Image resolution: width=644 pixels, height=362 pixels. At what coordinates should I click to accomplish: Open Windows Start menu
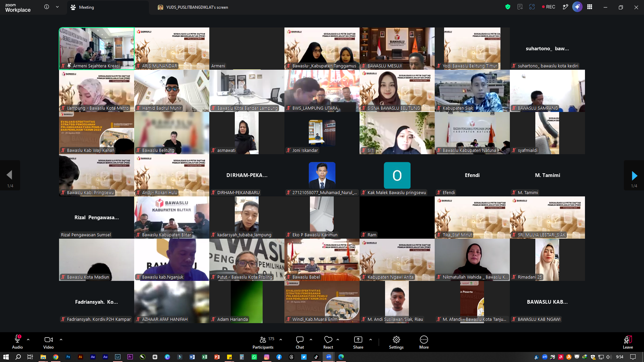coord(6,357)
